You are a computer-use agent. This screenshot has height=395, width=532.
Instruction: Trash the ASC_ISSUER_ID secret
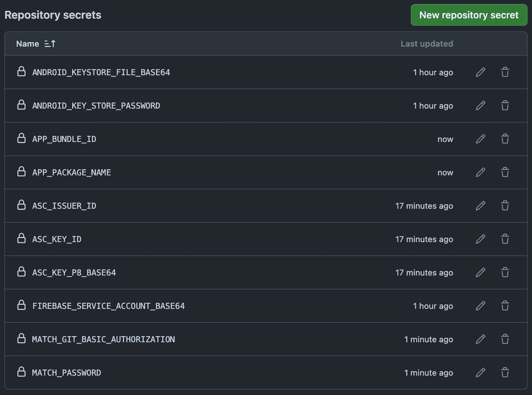tap(505, 206)
